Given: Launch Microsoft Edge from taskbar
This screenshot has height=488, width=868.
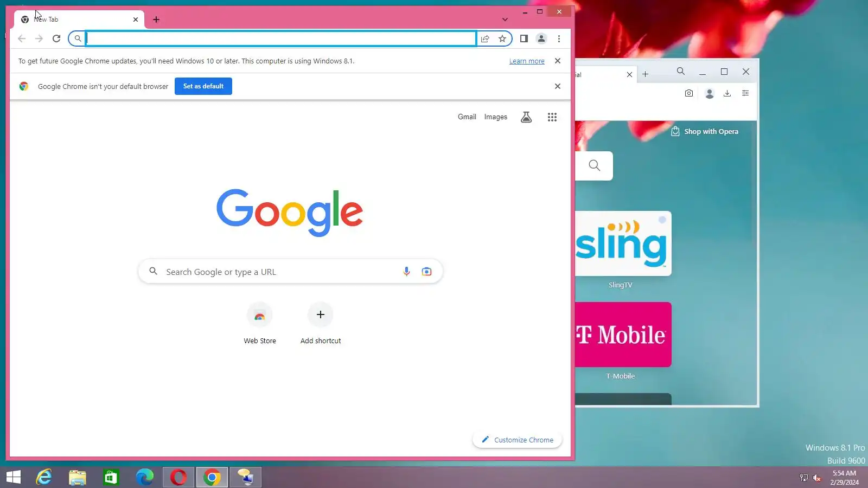Looking at the screenshot, I should (145, 477).
